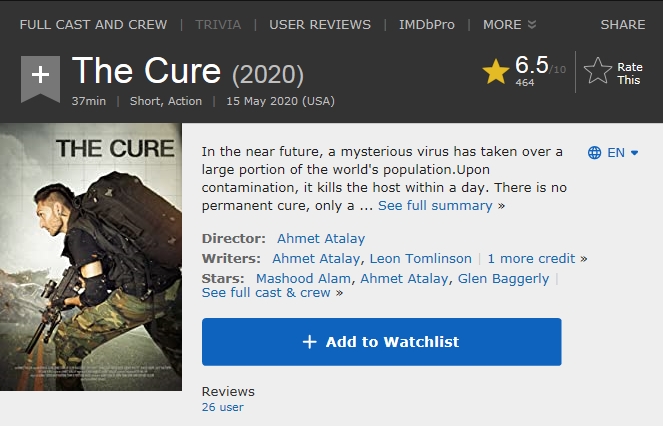Open star Mashood Alam's page
663x426 pixels.
pos(304,278)
